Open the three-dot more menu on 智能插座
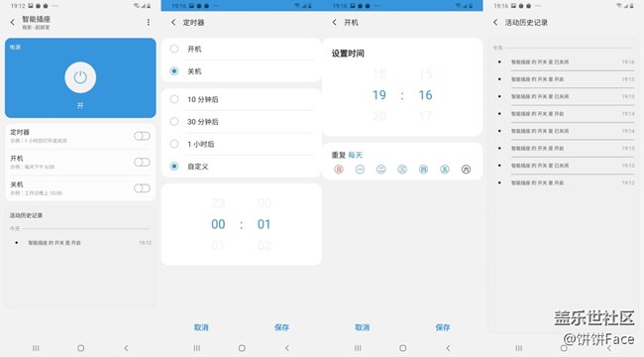The image size is (644, 357). tap(149, 22)
